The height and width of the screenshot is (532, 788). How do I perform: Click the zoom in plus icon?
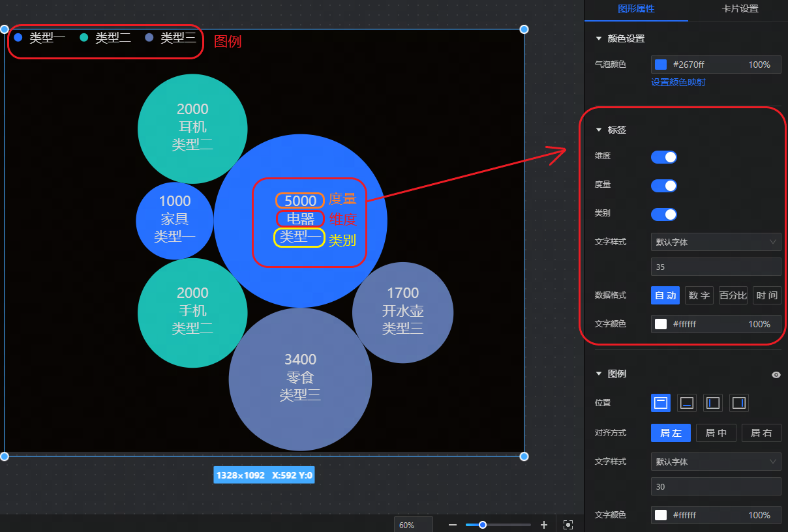pos(544,525)
